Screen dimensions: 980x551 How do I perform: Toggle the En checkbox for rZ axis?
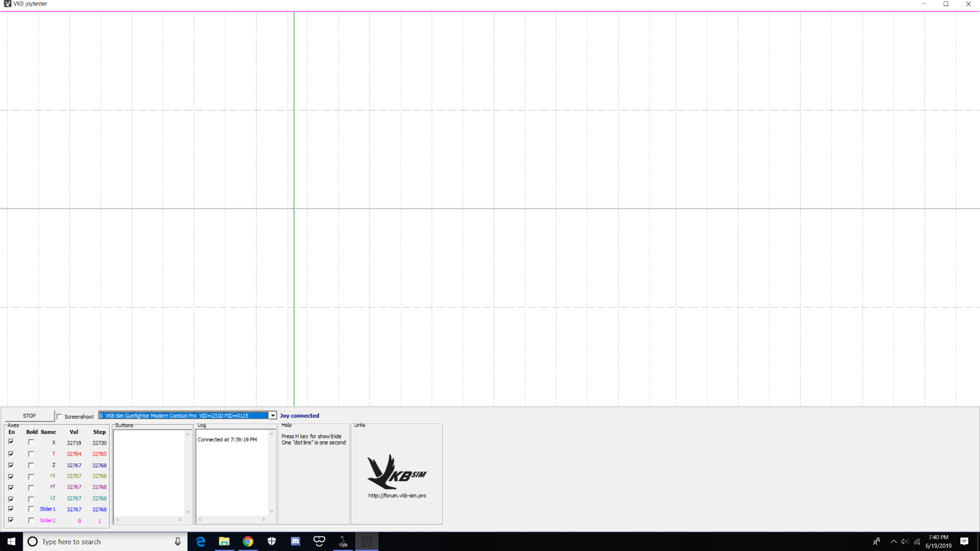[11, 498]
